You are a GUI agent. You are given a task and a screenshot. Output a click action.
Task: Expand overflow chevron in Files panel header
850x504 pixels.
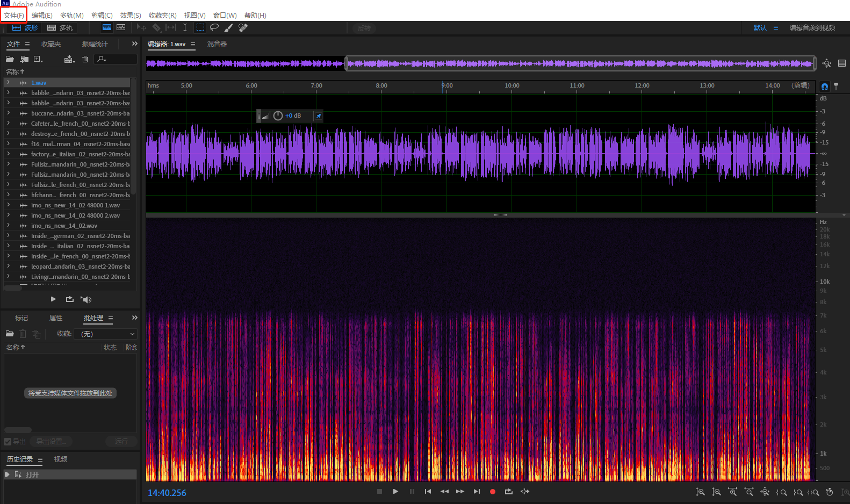pos(134,44)
